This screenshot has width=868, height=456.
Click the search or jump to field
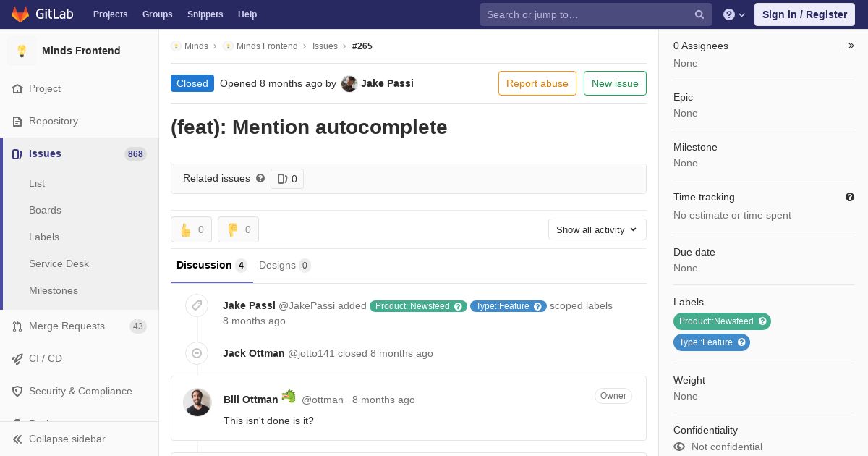point(587,14)
